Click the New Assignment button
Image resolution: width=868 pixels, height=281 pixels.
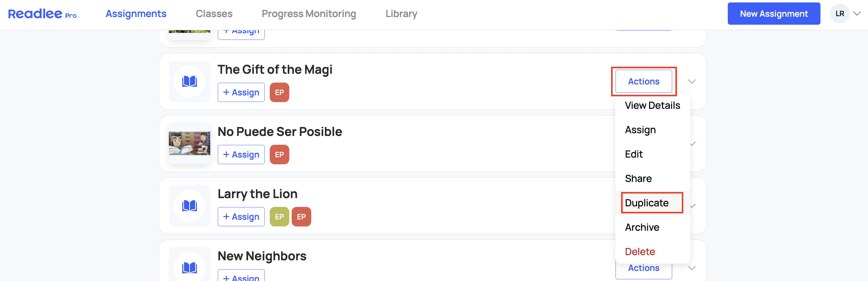point(774,14)
